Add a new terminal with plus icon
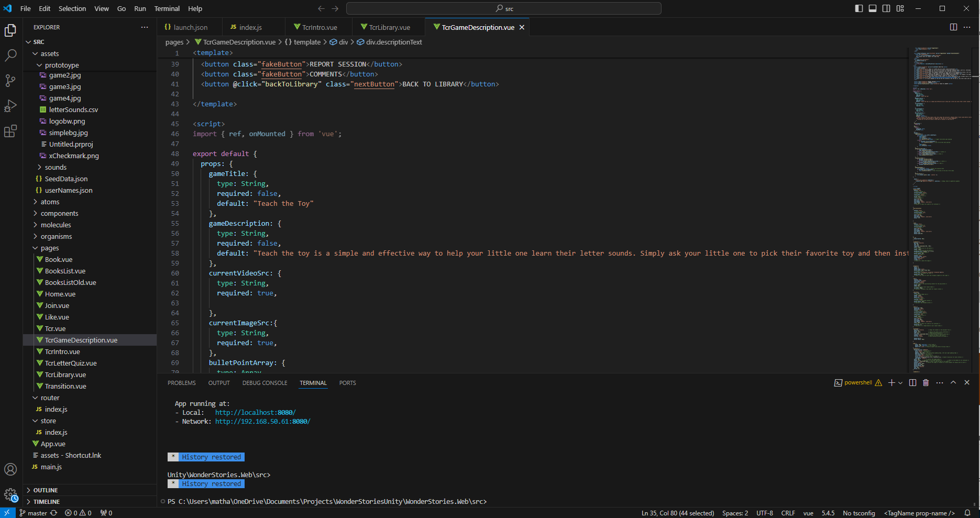Image resolution: width=980 pixels, height=518 pixels. tap(891, 383)
